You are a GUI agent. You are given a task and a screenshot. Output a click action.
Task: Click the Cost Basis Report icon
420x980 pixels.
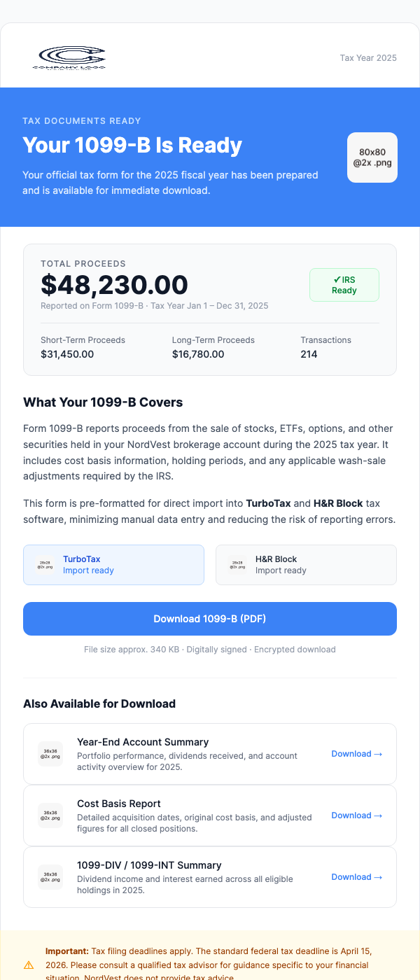(x=50, y=815)
